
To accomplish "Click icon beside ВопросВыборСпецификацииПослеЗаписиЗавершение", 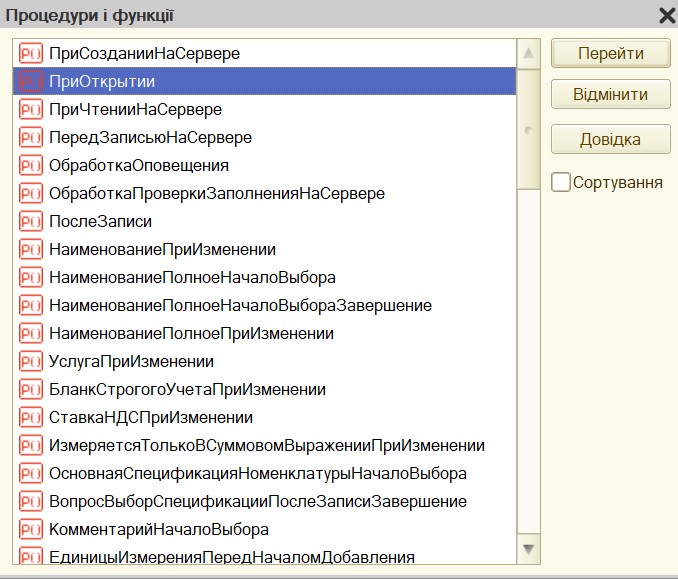I will coord(31,502).
